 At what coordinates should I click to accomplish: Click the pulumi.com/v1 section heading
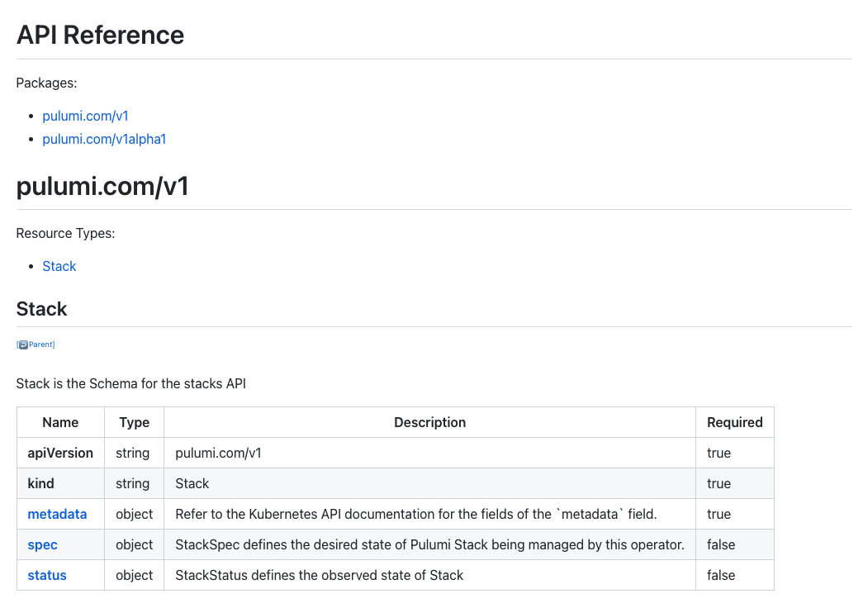pyautogui.click(x=102, y=186)
